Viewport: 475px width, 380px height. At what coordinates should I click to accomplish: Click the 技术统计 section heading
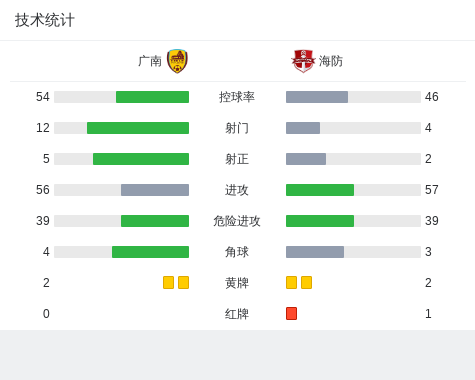tap(45, 20)
